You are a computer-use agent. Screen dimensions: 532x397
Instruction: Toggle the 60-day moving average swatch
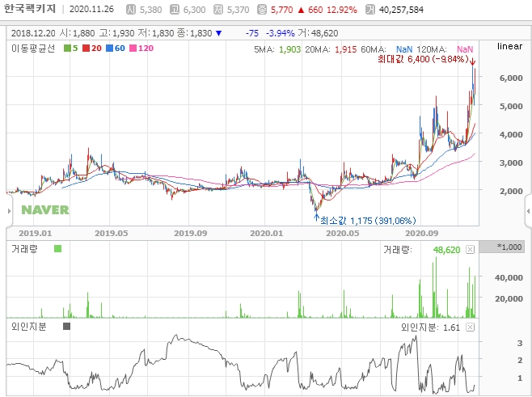[109, 49]
